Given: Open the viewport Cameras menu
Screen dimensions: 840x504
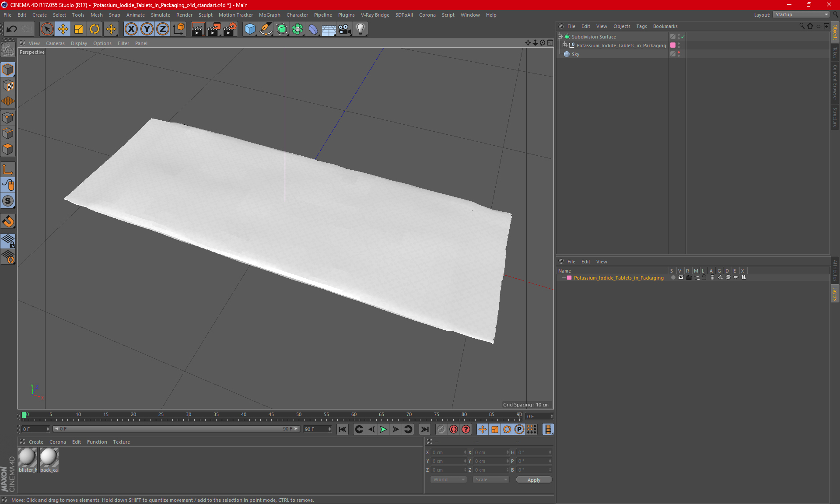Looking at the screenshot, I should click(x=55, y=43).
